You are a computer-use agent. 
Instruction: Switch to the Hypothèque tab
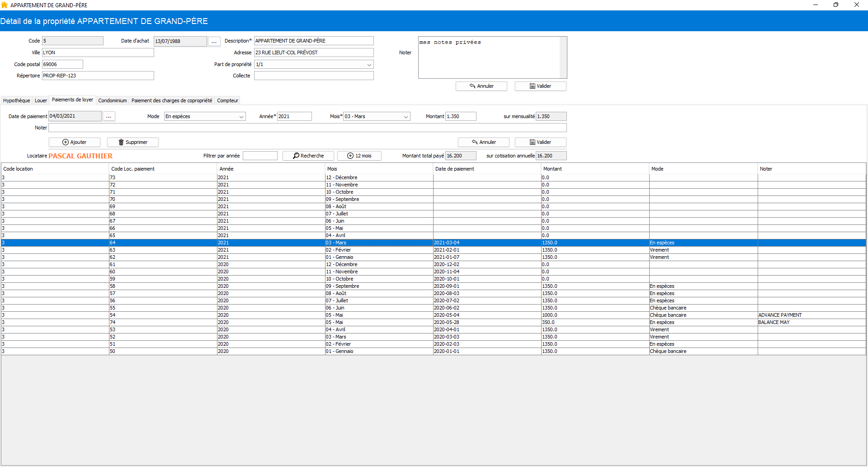click(17, 100)
